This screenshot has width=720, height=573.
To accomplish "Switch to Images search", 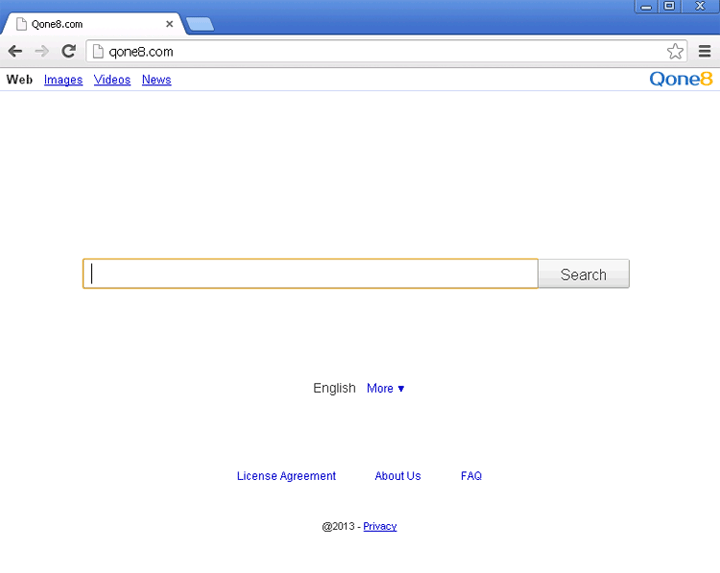I will coord(63,80).
